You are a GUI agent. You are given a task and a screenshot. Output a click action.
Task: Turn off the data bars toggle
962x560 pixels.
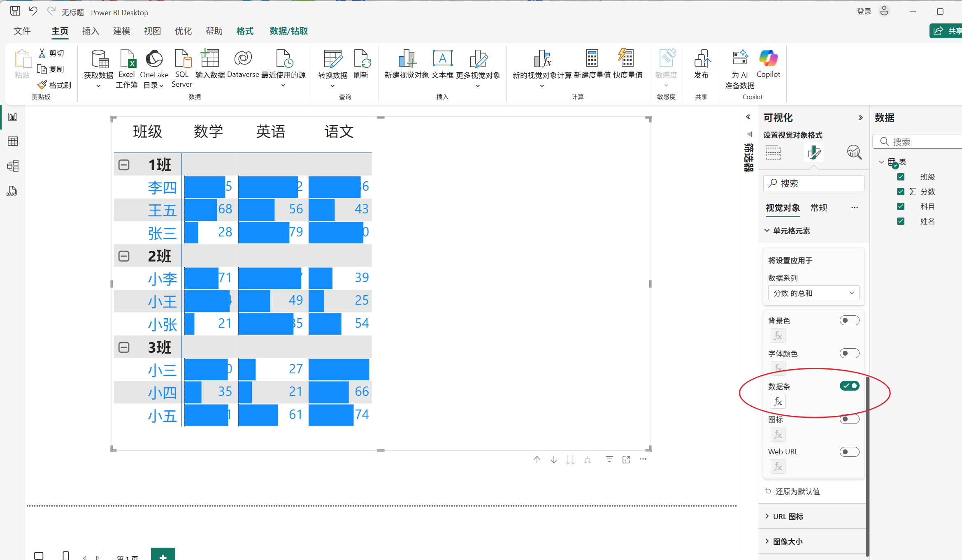pos(849,386)
